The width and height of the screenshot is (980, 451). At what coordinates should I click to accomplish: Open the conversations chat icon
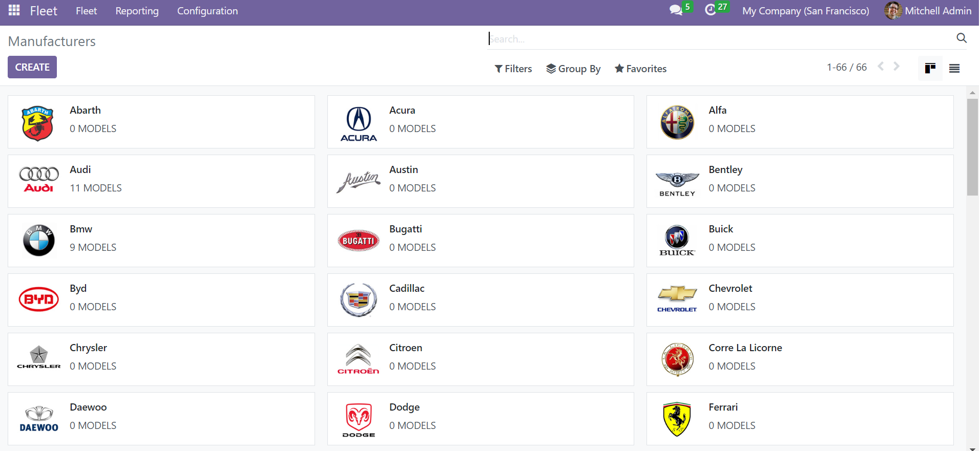(x=676, y=10)
